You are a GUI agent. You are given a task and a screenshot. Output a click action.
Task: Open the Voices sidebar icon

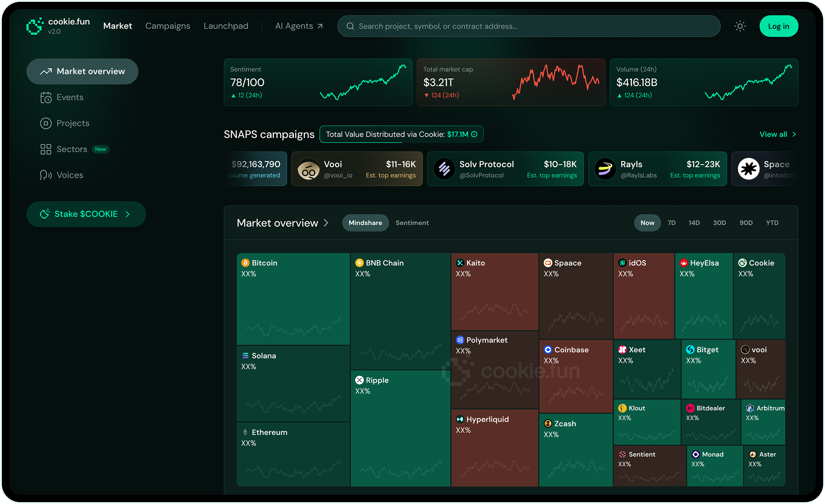[46, 175]
